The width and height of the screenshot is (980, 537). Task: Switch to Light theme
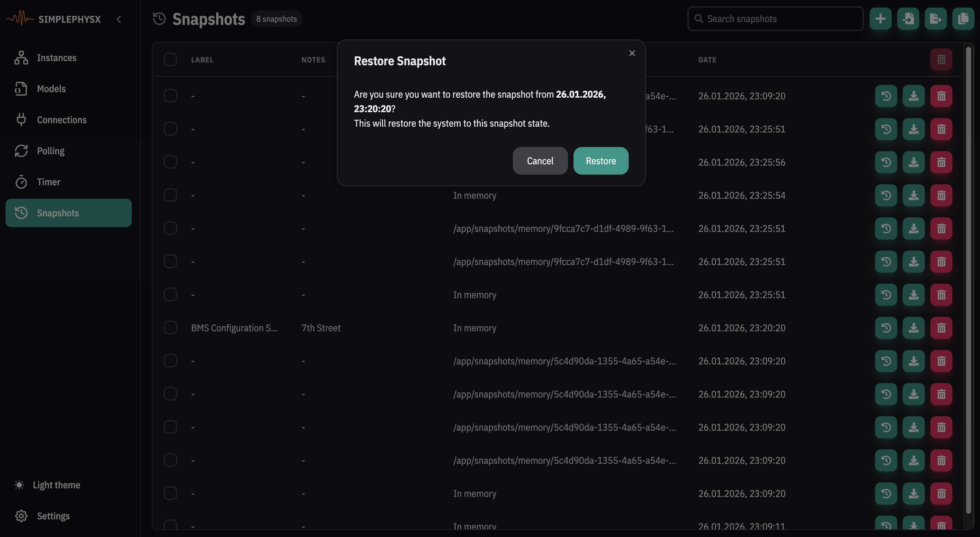[x=56, y=485]
